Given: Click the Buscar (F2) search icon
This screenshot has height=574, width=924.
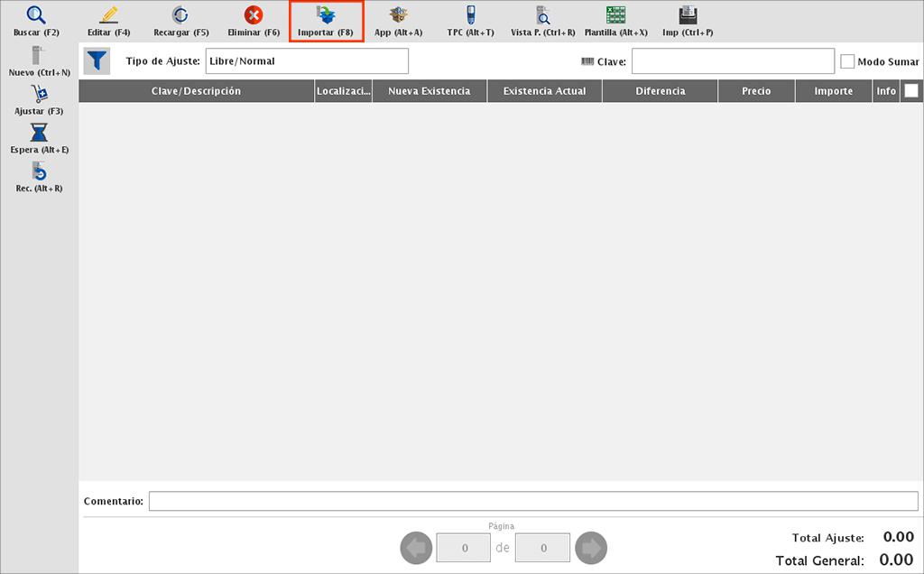Looking at the screenshot, I should click(x=36, y=15).
